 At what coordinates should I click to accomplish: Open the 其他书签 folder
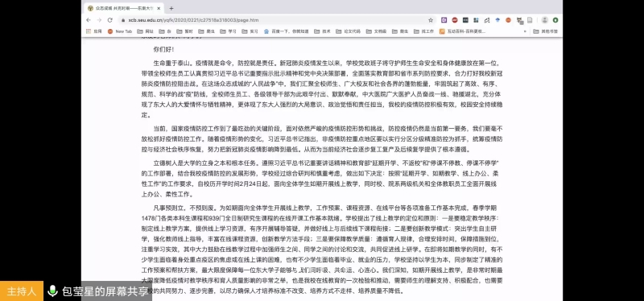coord(546,31)
